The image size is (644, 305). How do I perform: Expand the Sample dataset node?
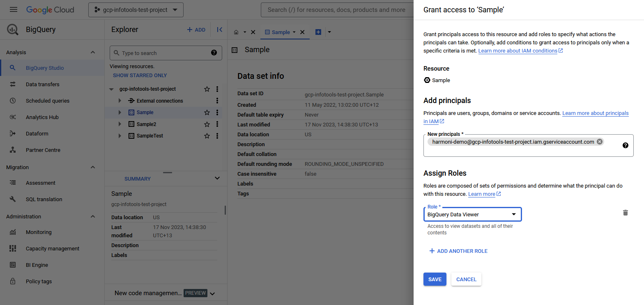120,112
